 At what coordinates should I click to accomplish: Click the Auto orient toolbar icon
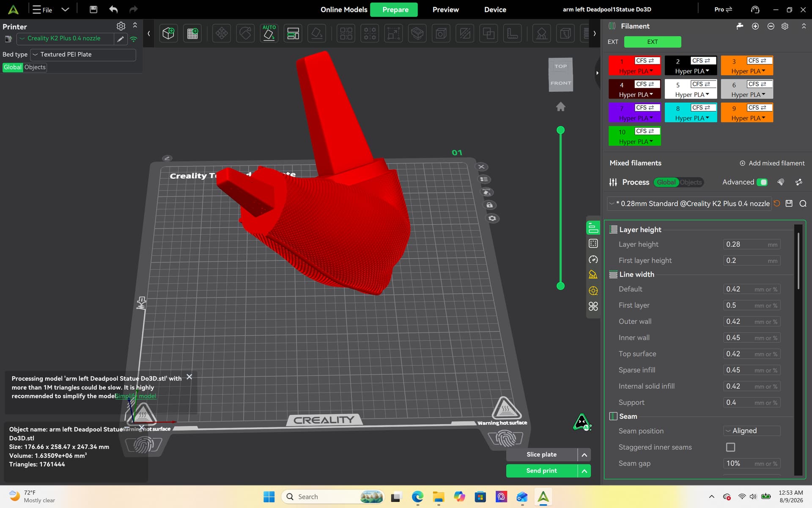pos(269,33)
